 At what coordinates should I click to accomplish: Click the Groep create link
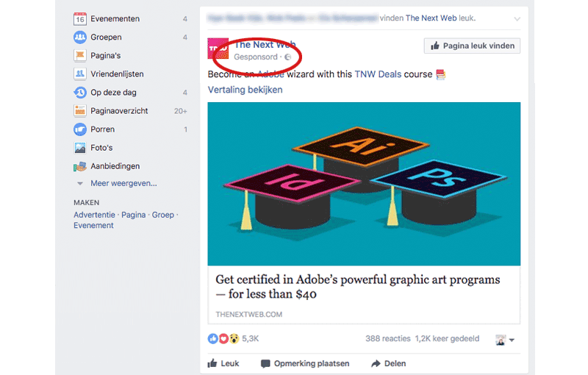(162, 215)
